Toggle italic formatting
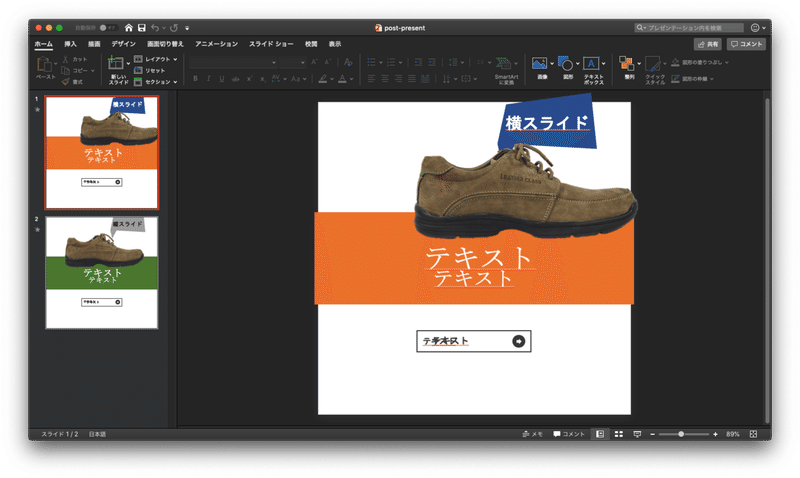The width and height of the screenshot is (800, 478). click(208, 79)
